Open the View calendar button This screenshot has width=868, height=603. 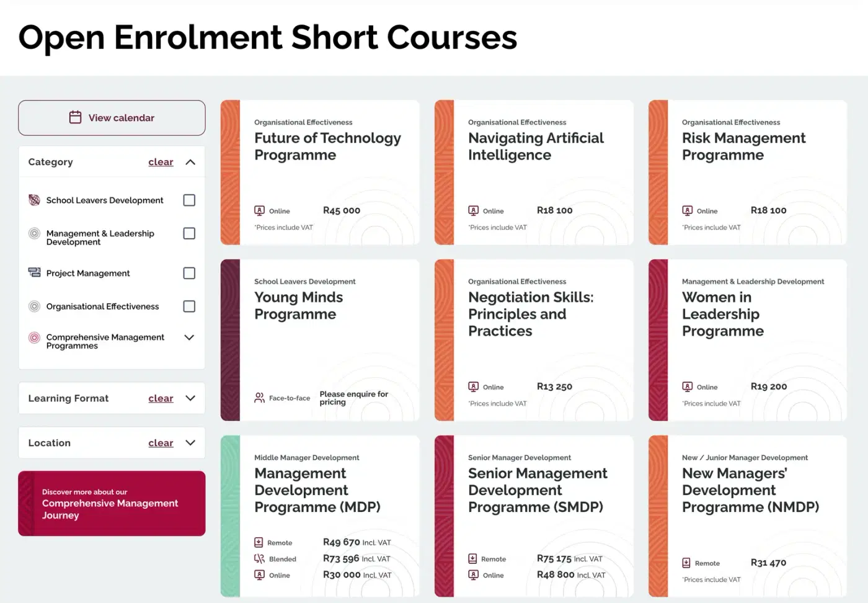112,118
